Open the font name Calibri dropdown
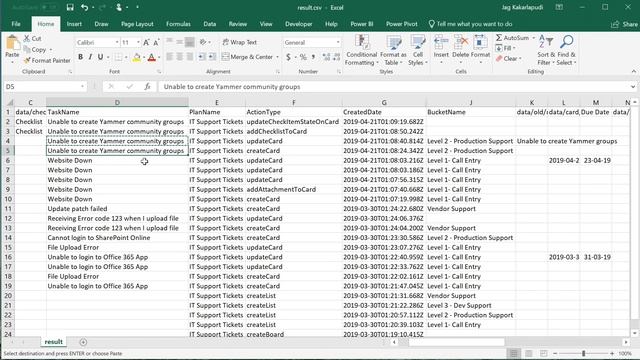The width and height of the screenshot is (640, 360). point(117,42)
